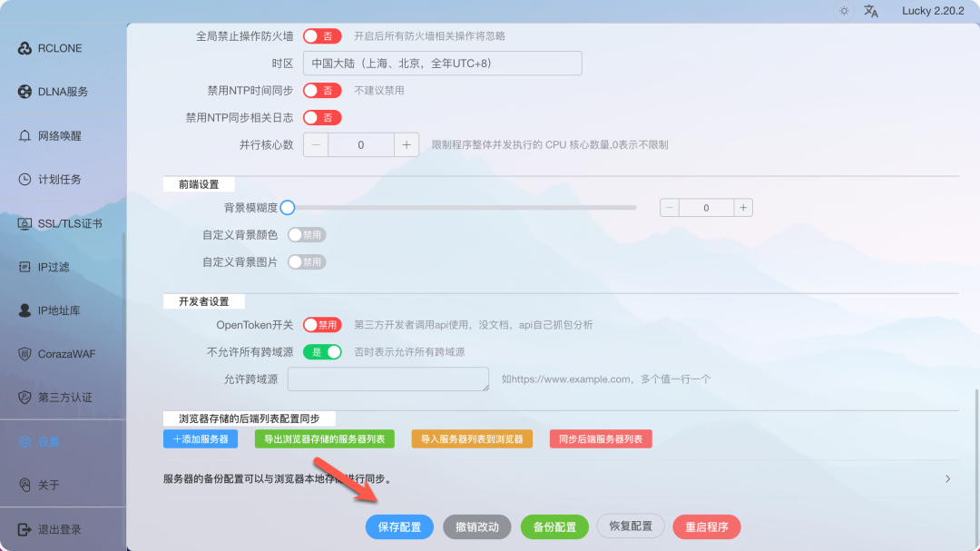
Task: Click 撤销改动 button
Action: click(477, 527)
